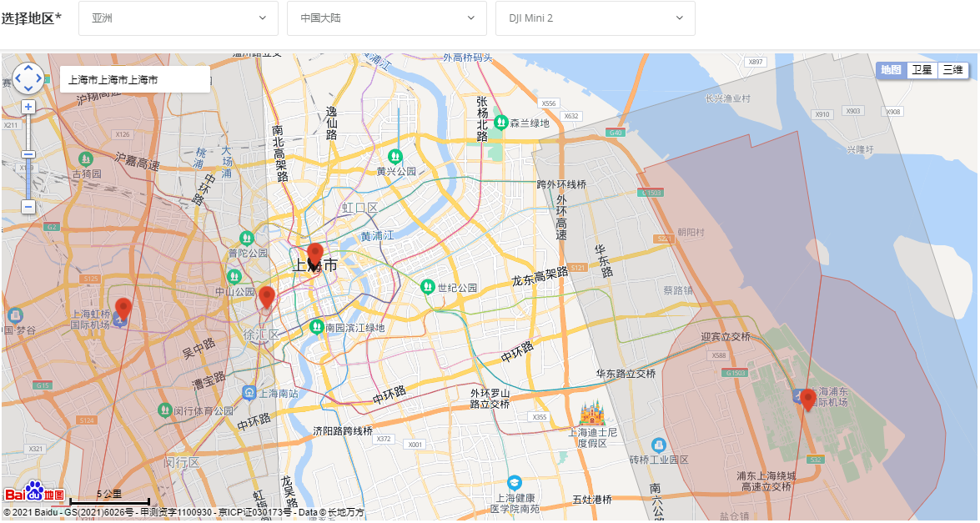The width and height of the screenshot is (980, 523).
Task: Click the 上海南站 railway station icon
Action: pyautogui.click(x=249, y=392)
